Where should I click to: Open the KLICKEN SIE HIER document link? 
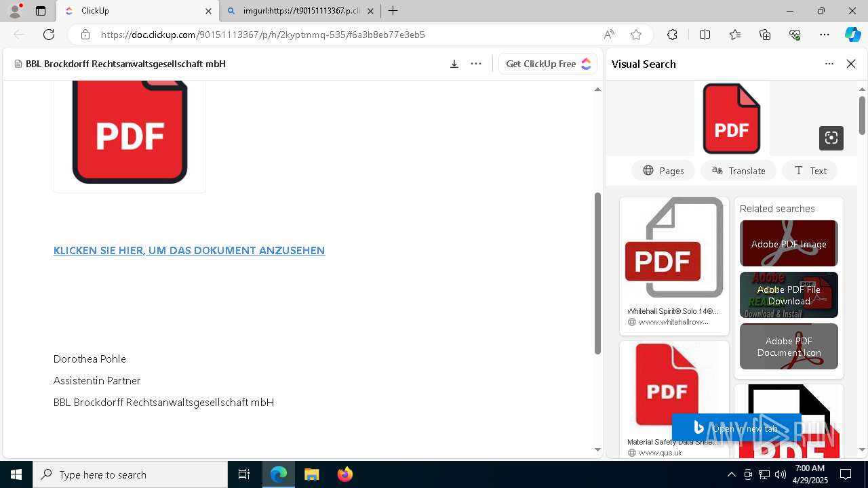coord(189,250)
